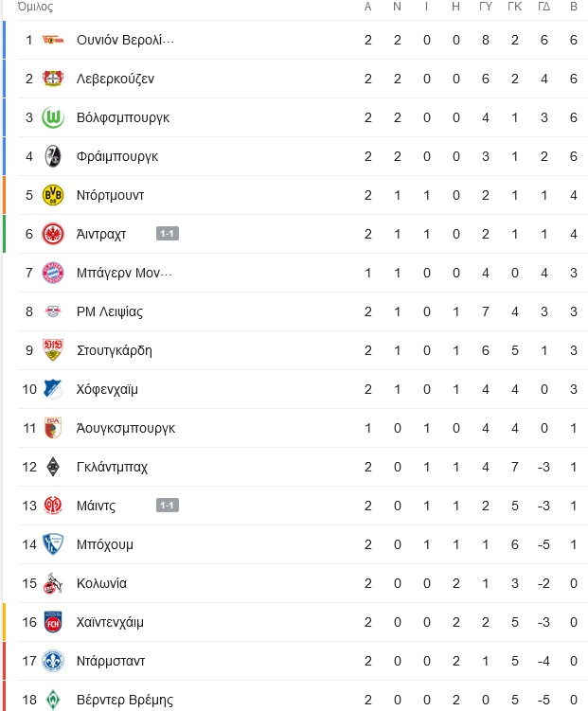Open the Λεβερκούζεν team link
Image resolution: width=588 pixels, height=711 pixels.
pyautogui.click(x=116, y=79)
